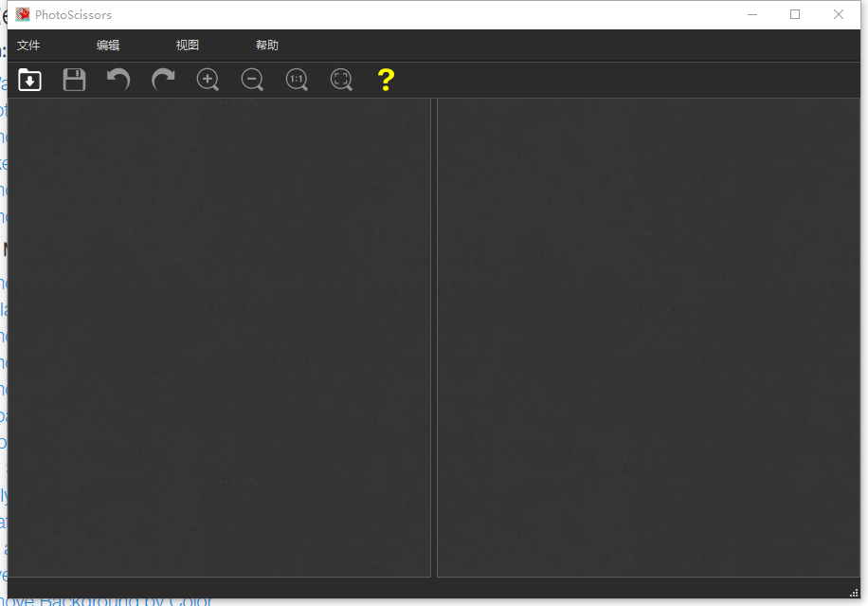Zoom out with the minus magnifier
Image resolution: width=868 pixels, height=606 pixels.
pyautogui.click(x=252, y=80)
